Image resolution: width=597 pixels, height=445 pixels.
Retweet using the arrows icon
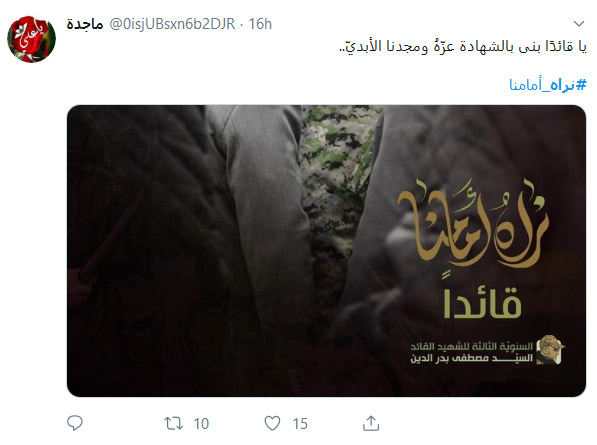(173, 423)
